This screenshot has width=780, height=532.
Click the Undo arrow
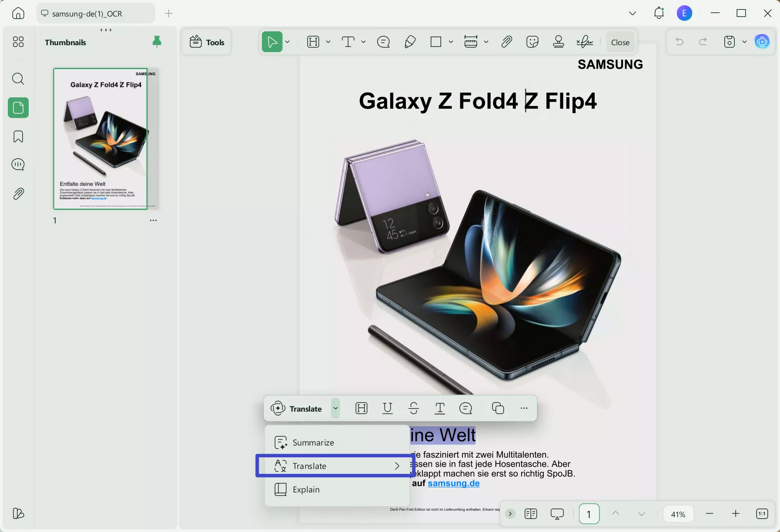click(x=680, y=42)
